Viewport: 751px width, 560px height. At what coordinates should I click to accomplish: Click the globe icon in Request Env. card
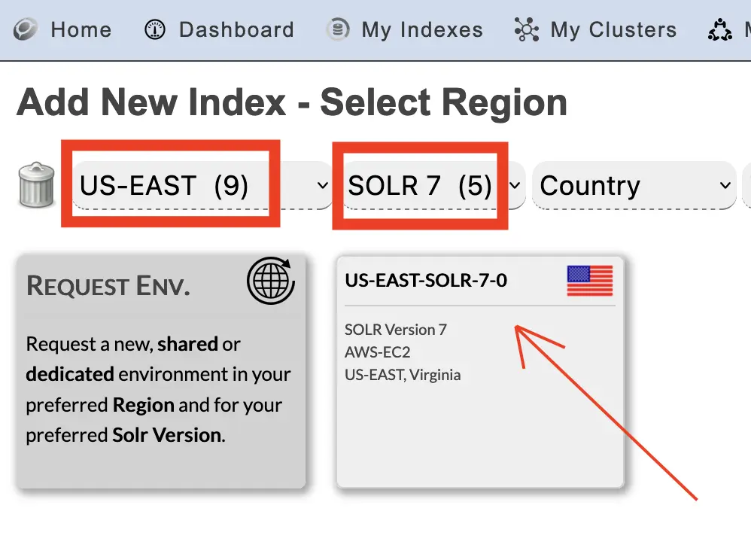271,282
